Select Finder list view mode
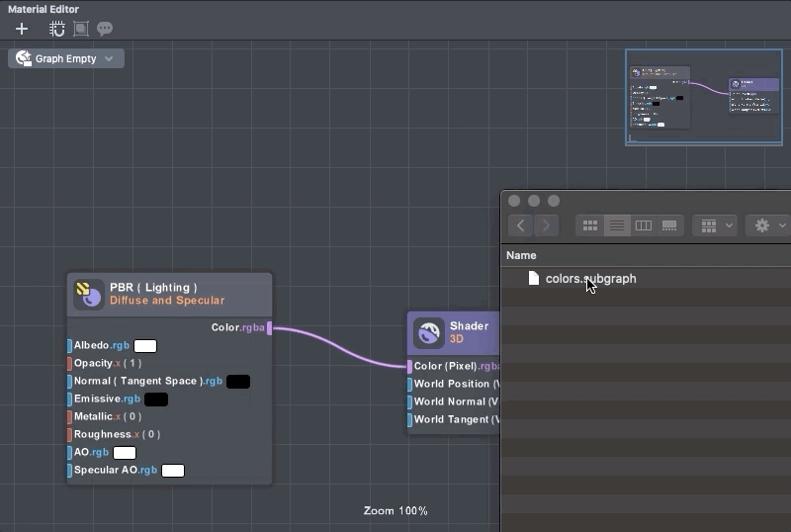791x532 pixels. pyautogui.click(x=617, y=225)
